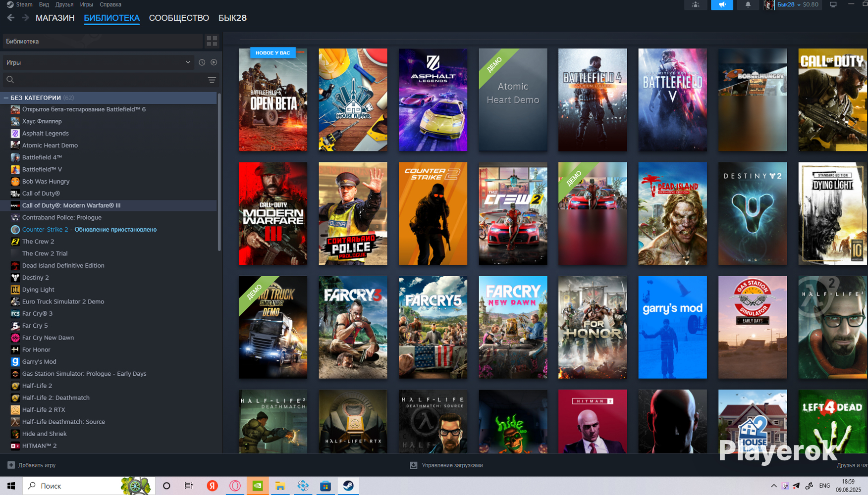
Task: Filter ready-to-play games icon
Action: [214, 62]
